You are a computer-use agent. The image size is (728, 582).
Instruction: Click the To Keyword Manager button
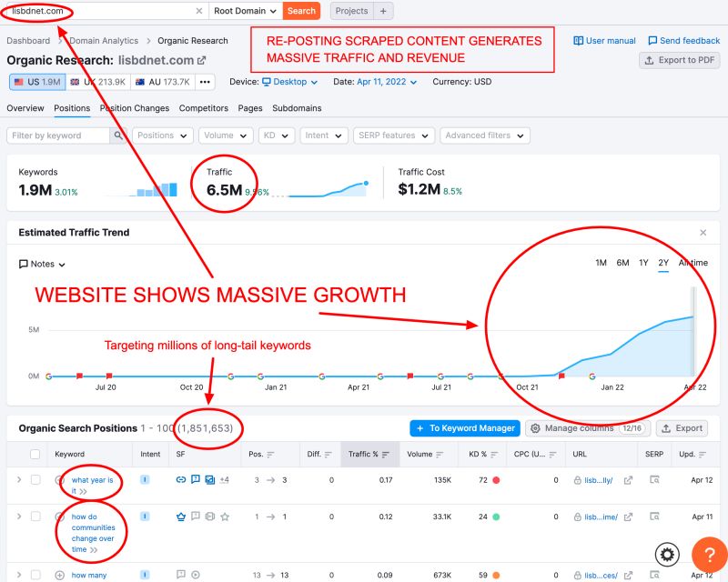[465, 428]
